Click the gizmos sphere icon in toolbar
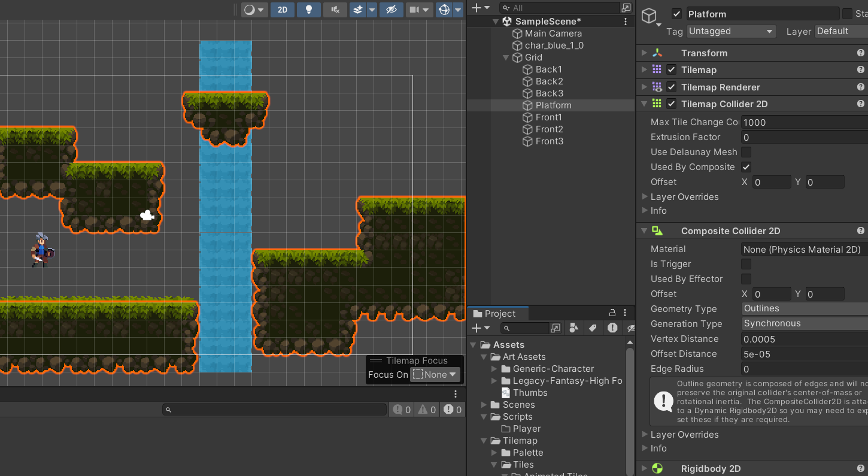The width and height of the screenshot is (868, 476). [444, 10]
